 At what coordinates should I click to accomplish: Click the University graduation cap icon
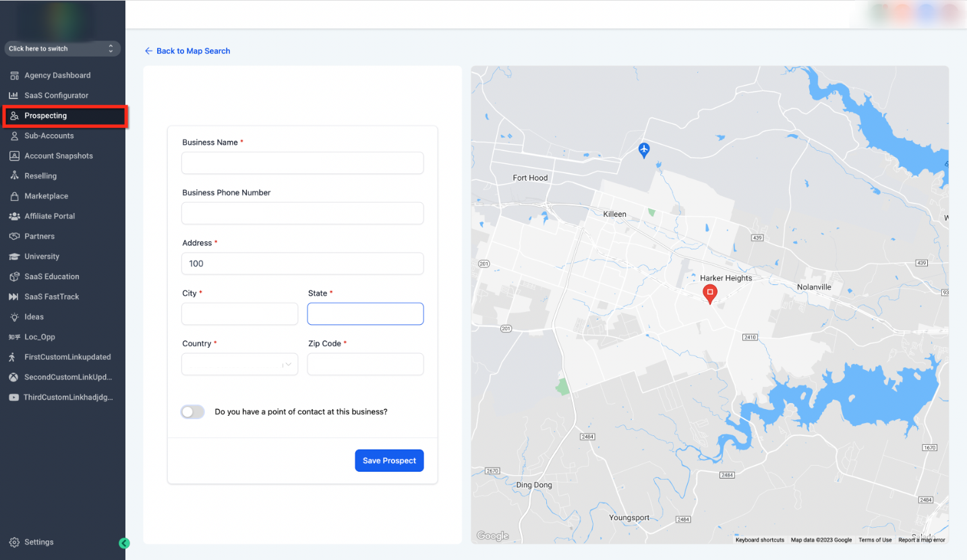click(14, 257)
